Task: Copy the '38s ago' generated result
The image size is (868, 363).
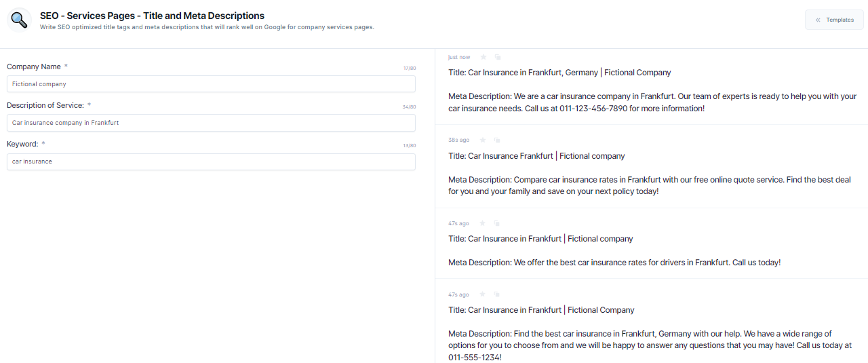Action: click(x=497, y=140)
